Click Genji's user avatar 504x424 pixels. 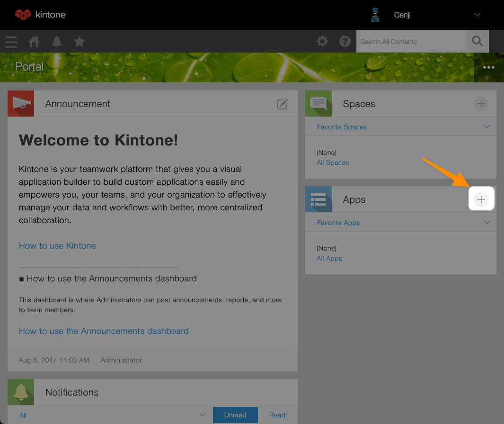(x=375, y=15)
